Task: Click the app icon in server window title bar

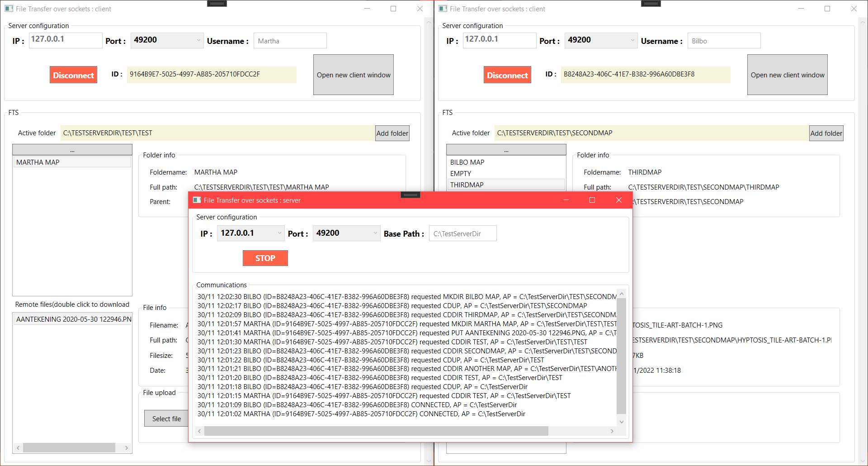Action: 197,200
